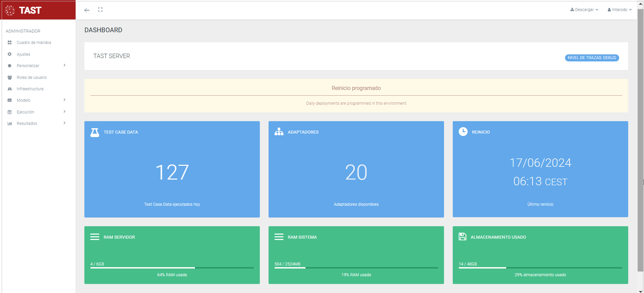This screenshot has width=644, height=293.
Task: Click the Nivel de trazas: DEBUG badge
Action: coord(592,58)
